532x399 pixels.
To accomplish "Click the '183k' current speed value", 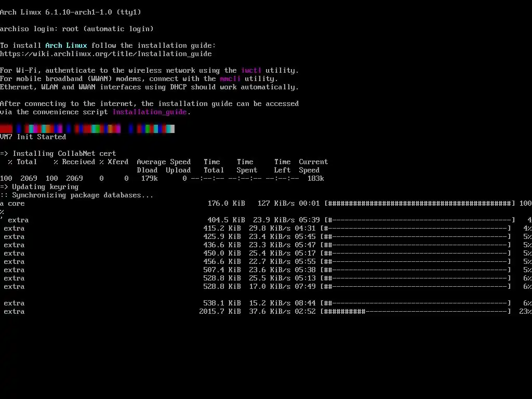I will pos(315,179).
